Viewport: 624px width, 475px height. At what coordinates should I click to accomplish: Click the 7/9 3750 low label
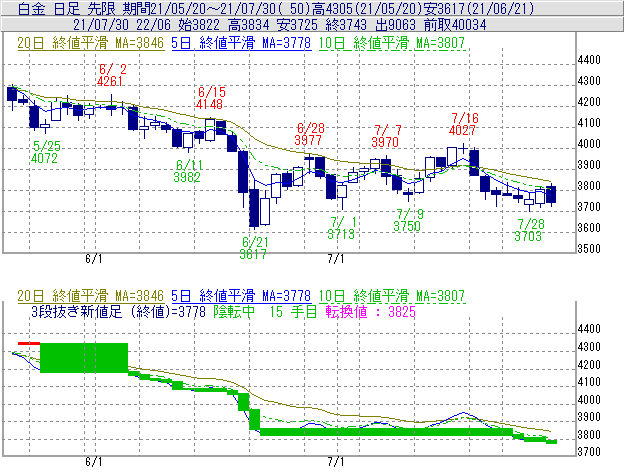pos(408,220)
